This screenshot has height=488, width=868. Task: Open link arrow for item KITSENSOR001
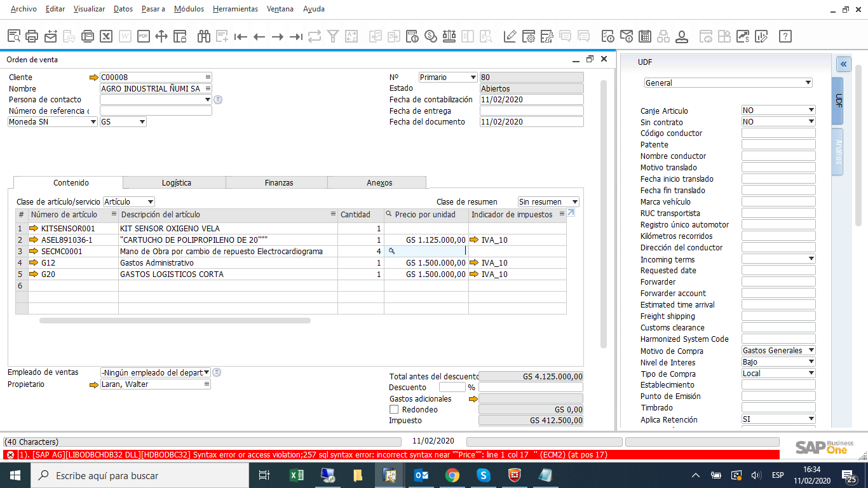click(x=34, y=228)
